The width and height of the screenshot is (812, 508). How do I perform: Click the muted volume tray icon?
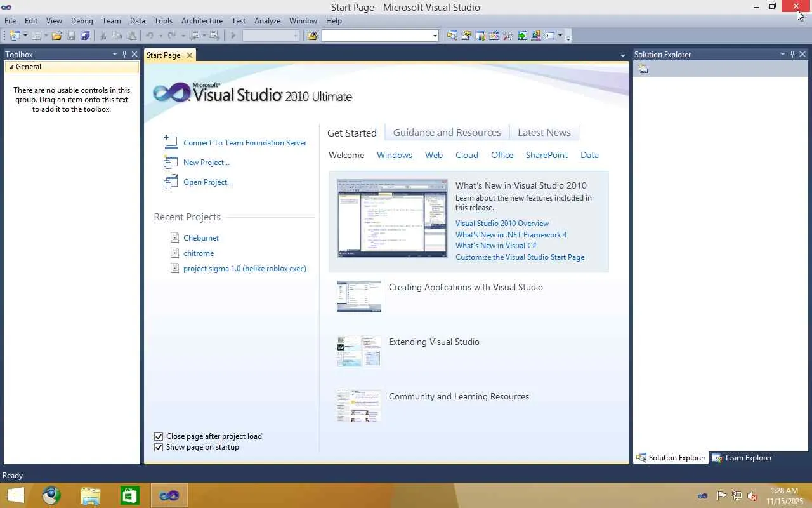pos(752,496)
